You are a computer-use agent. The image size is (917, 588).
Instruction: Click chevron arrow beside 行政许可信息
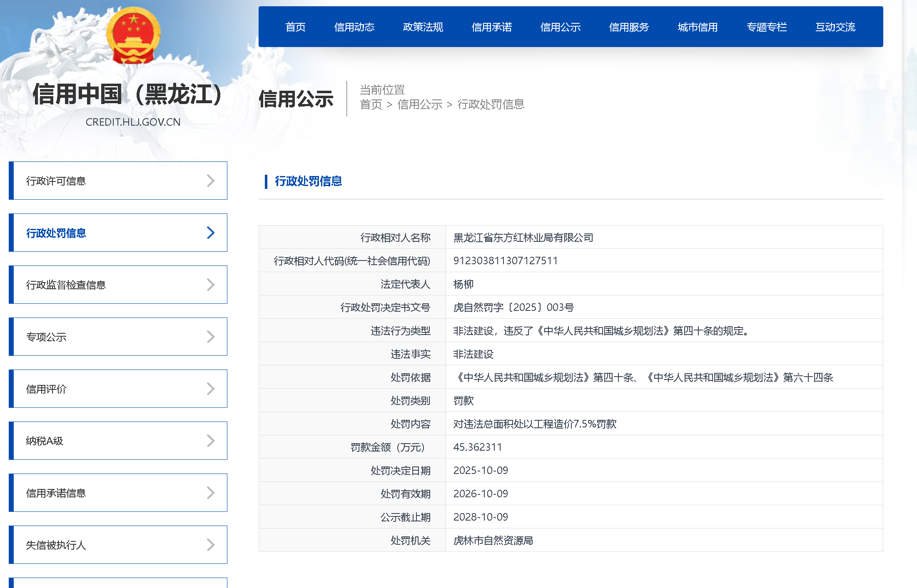coord(211,181)
